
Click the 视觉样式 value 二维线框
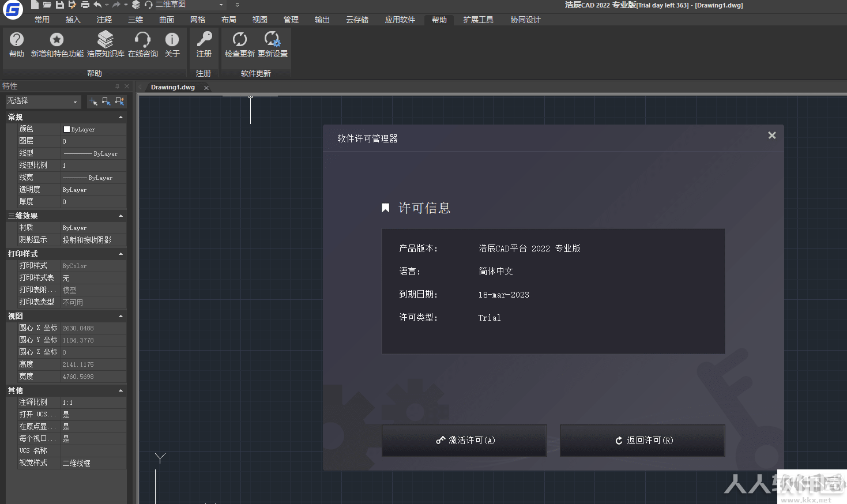pyautogui.click(x=93, y=463)
